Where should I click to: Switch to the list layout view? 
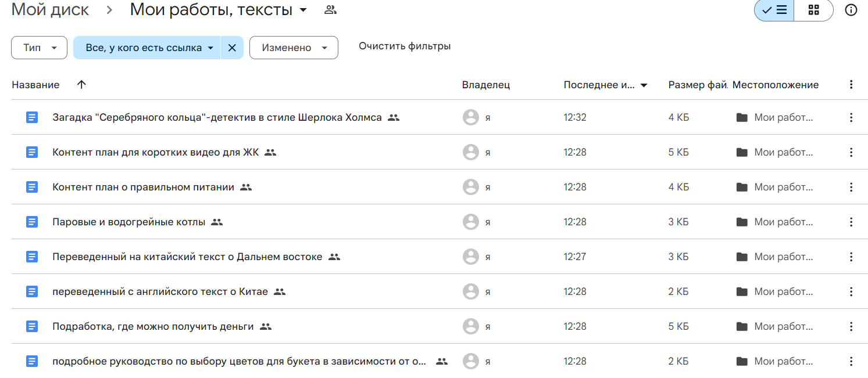(774, 10)
